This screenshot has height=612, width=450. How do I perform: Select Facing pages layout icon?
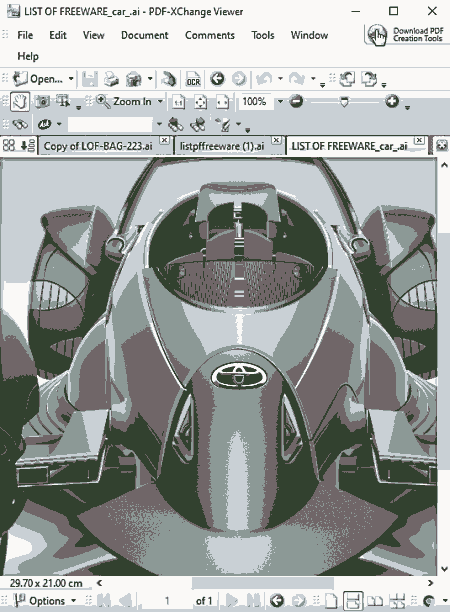(375, 600)
